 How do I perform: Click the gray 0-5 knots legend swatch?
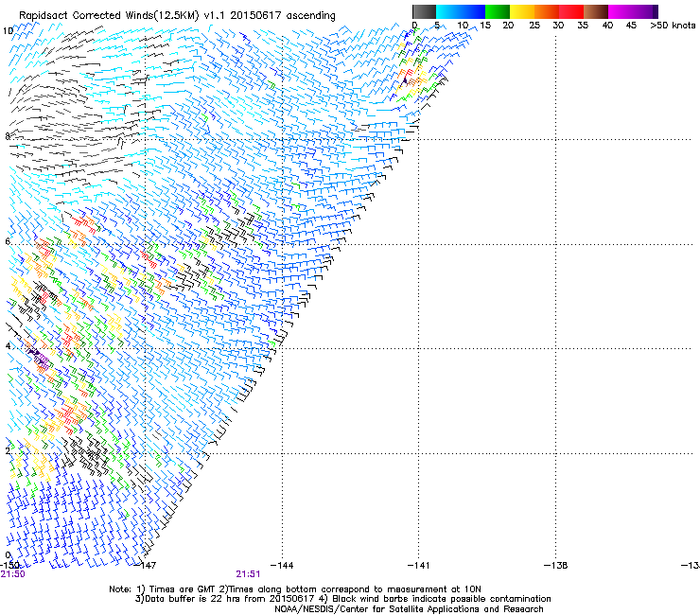click(x=424, y=11)
